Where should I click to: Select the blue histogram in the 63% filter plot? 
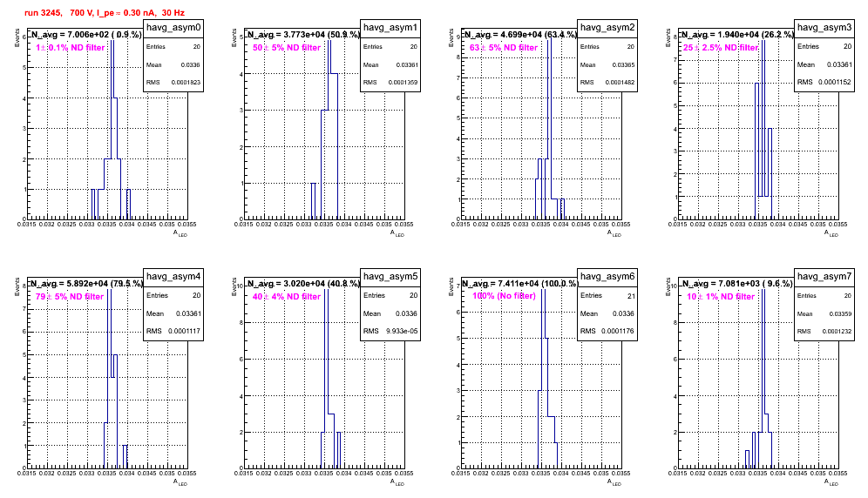tap(550, 129)
